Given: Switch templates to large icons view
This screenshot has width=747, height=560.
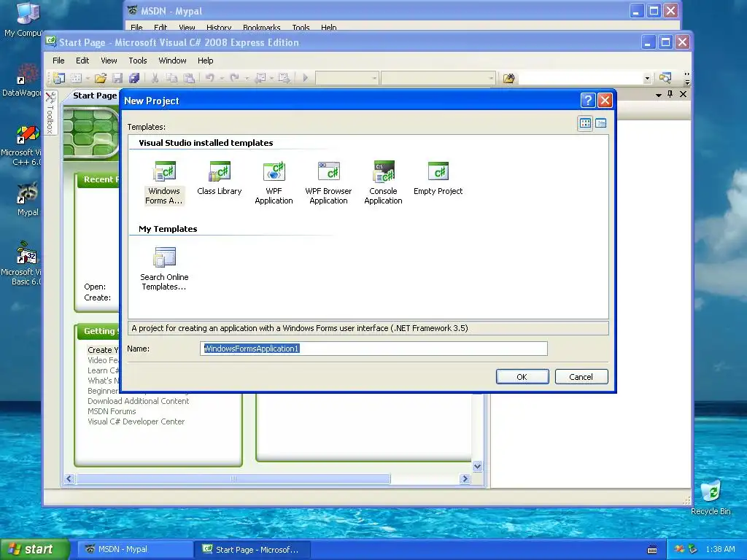Looking at the screenshot, I should [x=586, y=123].
